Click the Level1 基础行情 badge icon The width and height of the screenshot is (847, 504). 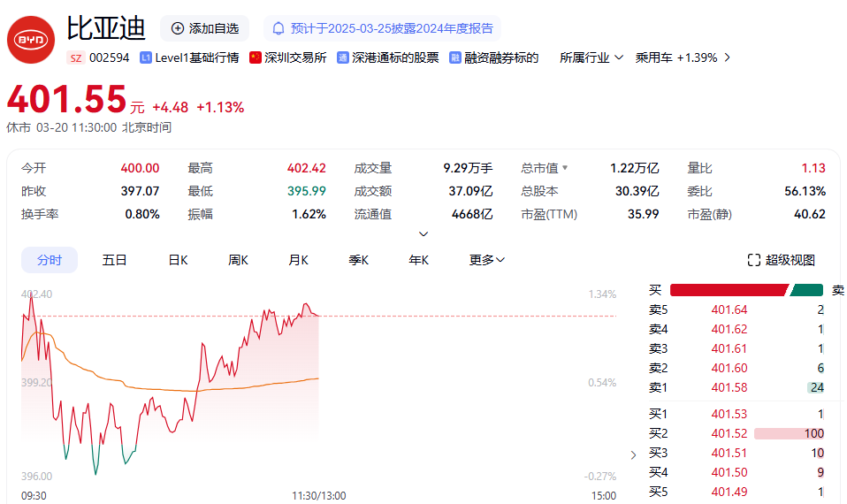coord(146,57)
